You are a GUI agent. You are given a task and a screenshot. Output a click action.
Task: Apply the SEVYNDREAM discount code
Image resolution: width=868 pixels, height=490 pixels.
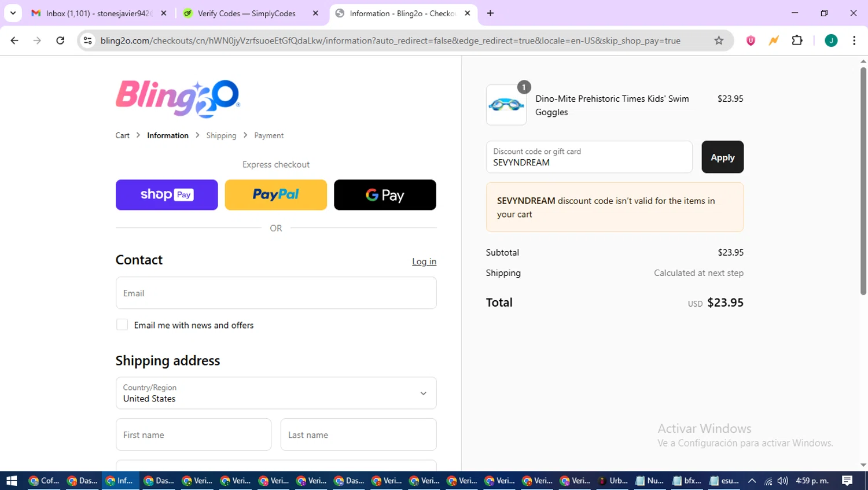click(722, 157)
